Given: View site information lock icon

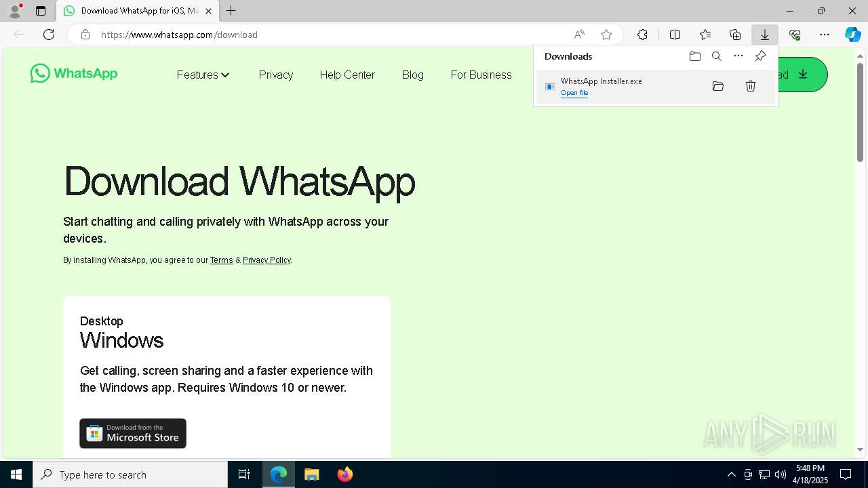Looking at the screenshot, I should coord(85,35).
